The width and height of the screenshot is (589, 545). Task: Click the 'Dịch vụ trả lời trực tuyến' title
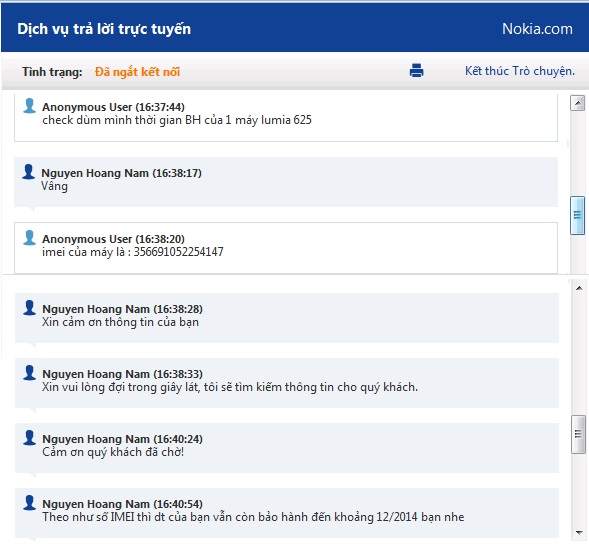tap(104, 29)
